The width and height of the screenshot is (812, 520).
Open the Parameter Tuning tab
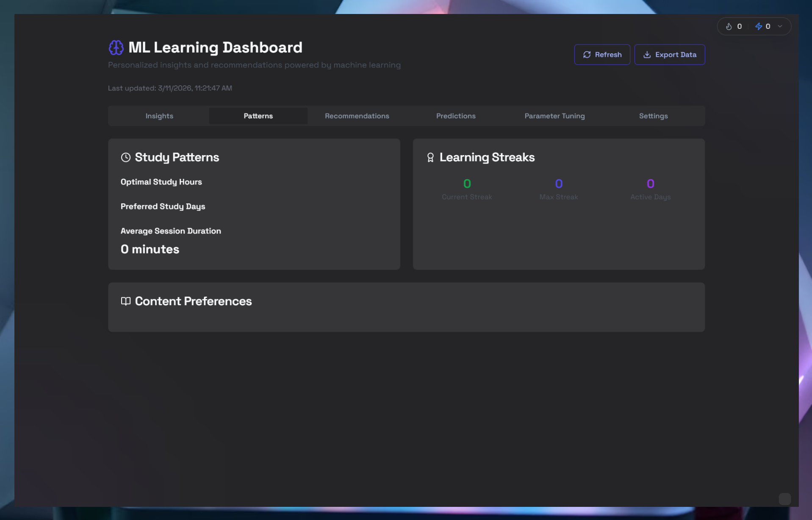click(554, 116)
